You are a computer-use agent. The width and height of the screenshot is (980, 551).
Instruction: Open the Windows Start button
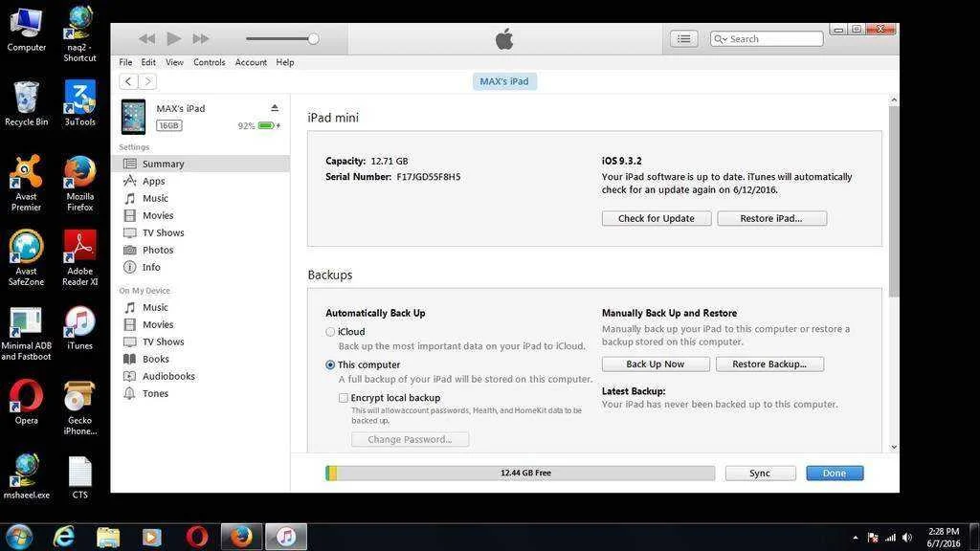[x=18, y=538]
